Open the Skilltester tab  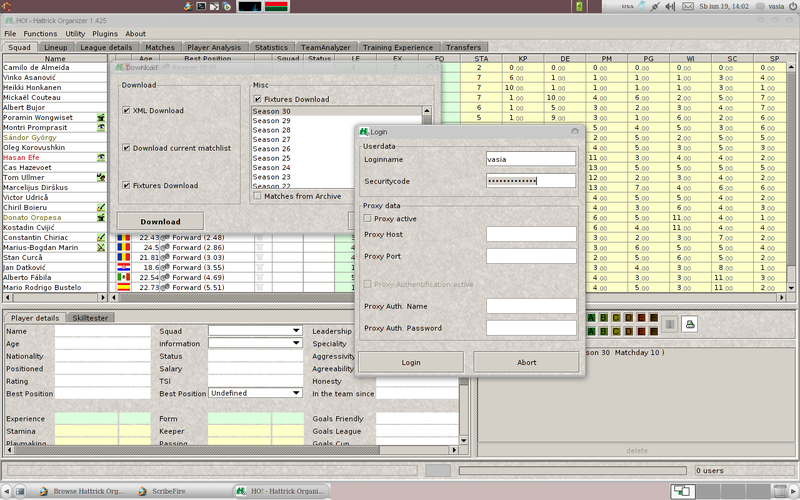pyautogui.click(x=90, y=318)
